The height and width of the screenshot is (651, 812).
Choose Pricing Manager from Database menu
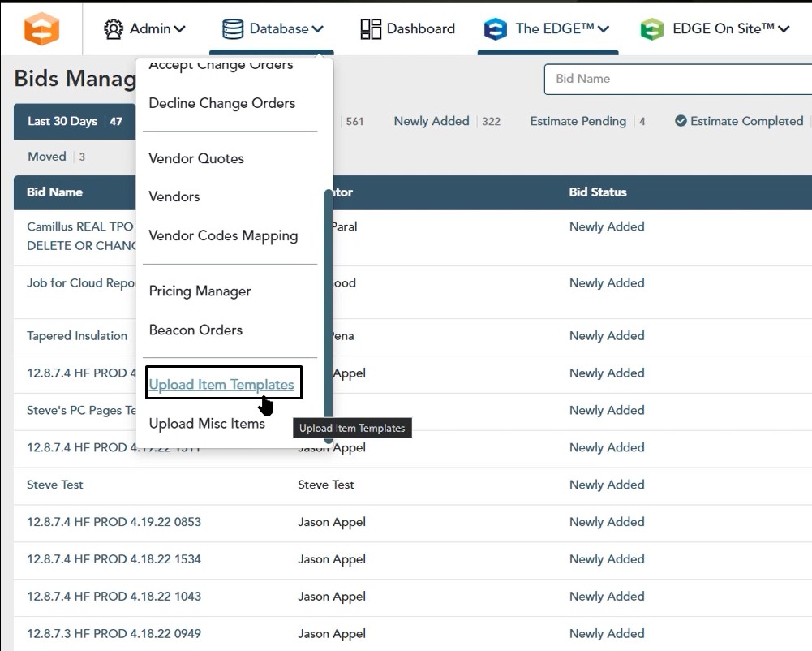(200, 291)
